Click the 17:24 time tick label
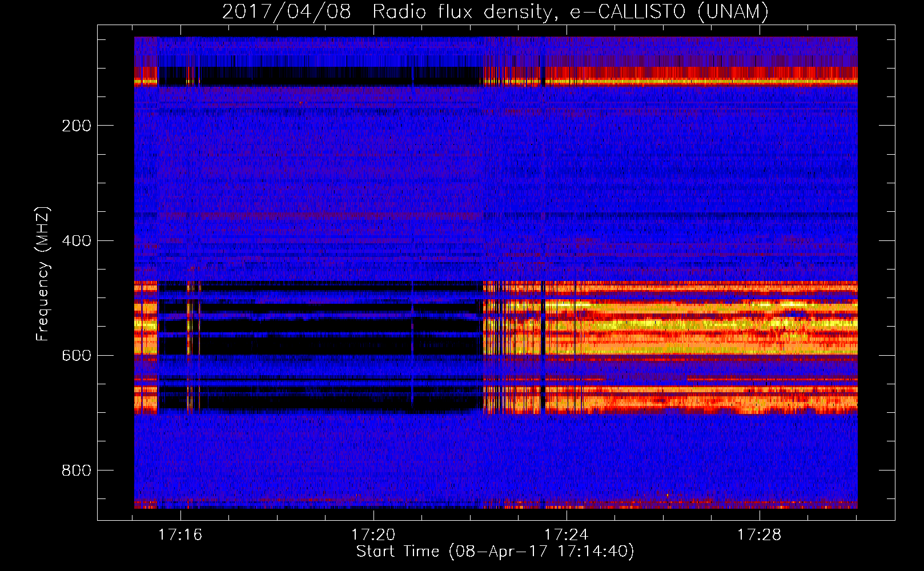Viewport: 924px width, 571px height. (x=566, y=534)
